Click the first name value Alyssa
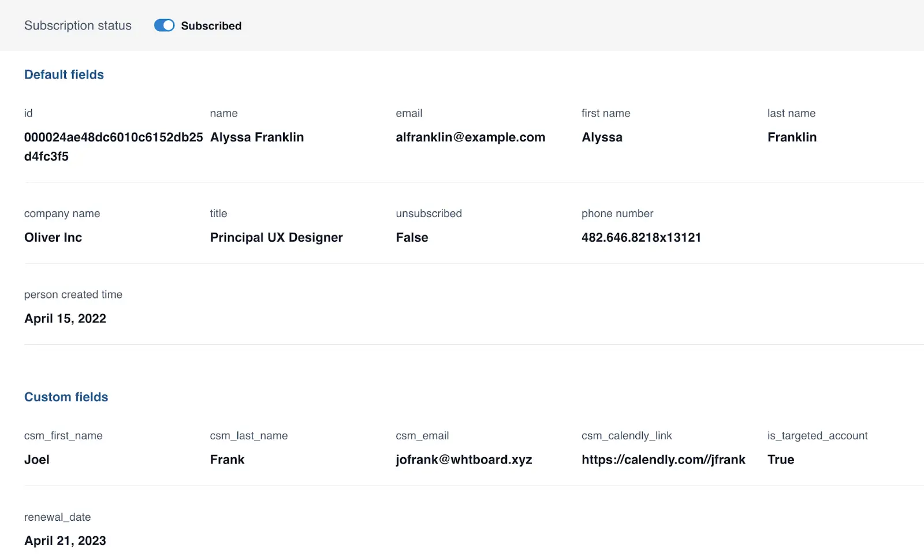This screenshot has height=560, width=924. click(x=602, y=137)
